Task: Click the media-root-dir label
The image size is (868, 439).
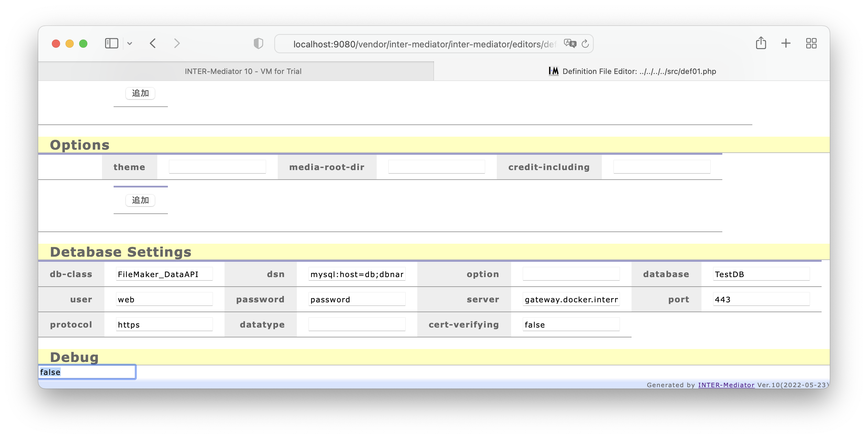Action: (327, 167)
